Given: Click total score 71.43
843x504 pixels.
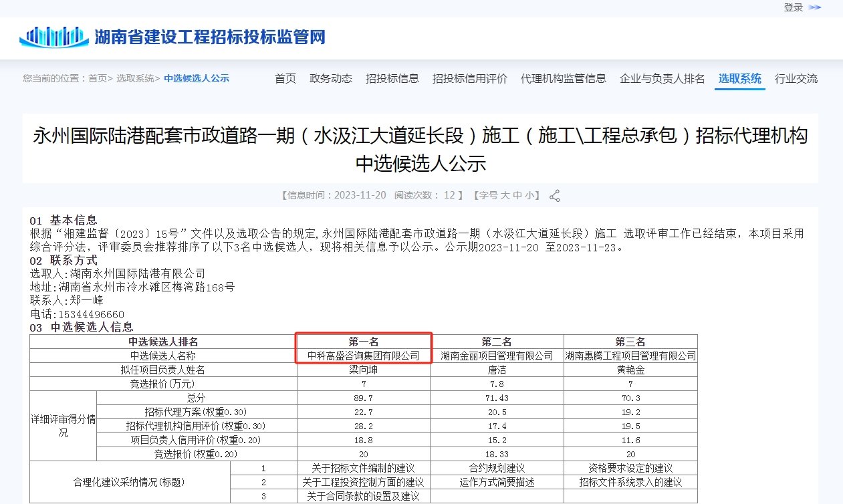Looking at the screenshot, I should (x=497, y=398).
